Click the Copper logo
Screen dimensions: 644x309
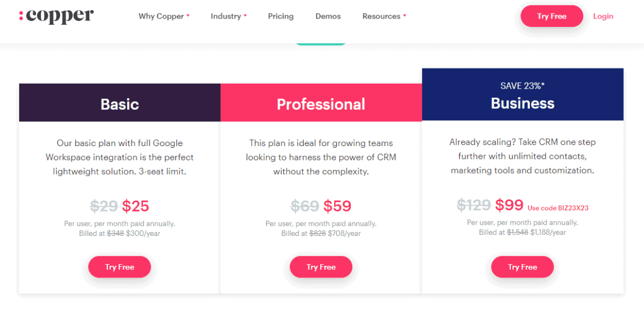(x=56, y=16)
